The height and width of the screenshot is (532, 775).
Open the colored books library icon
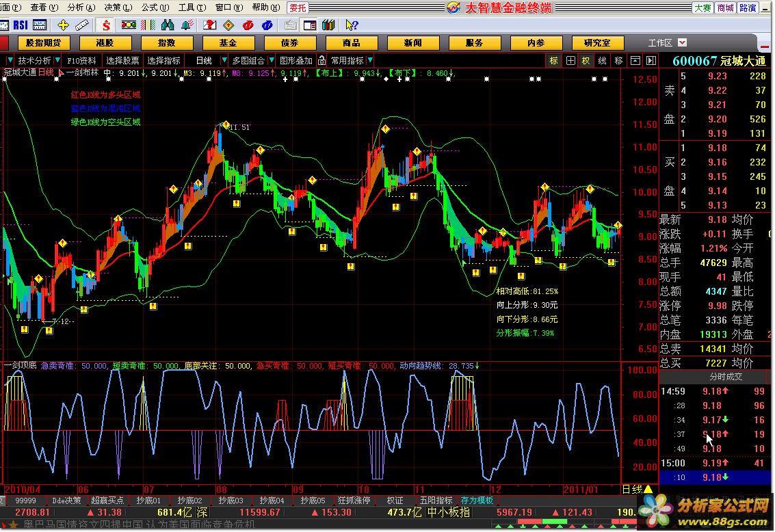[x=329, y=25]
